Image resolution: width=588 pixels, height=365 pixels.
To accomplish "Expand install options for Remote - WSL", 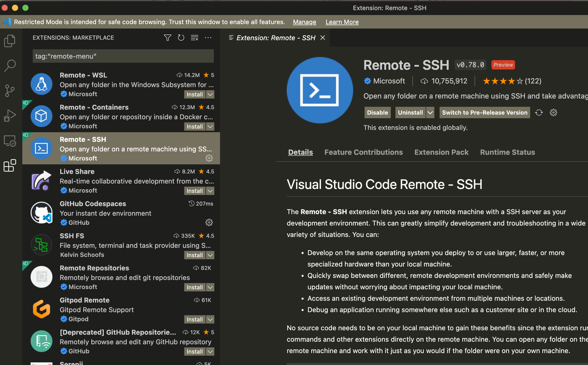I will point(210,94).
